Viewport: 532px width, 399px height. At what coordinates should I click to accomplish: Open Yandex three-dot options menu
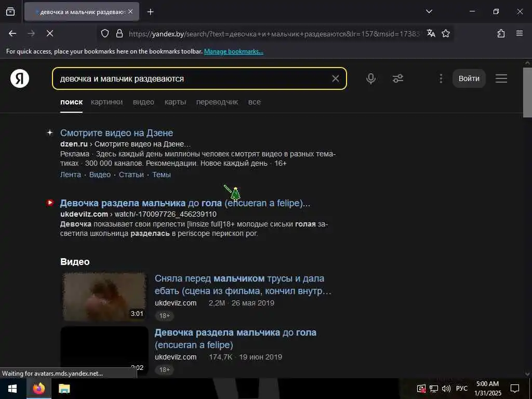tap(441, 79)
